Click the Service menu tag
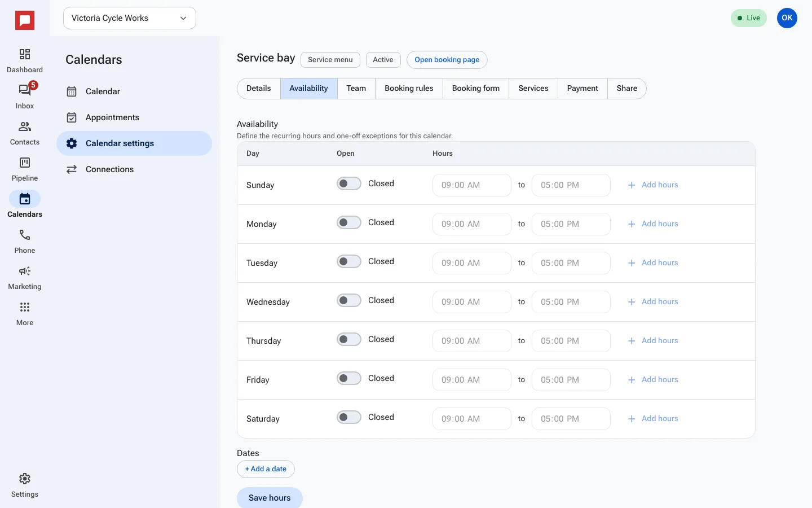 coord(330,60)
